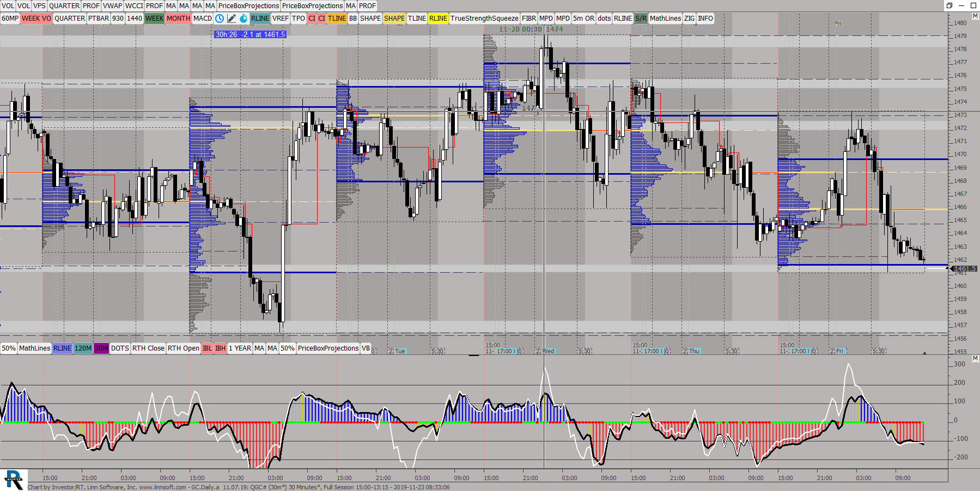980x491 pixels.
Task: Click the M button on the indicator pane
Action: pos(975,358)
